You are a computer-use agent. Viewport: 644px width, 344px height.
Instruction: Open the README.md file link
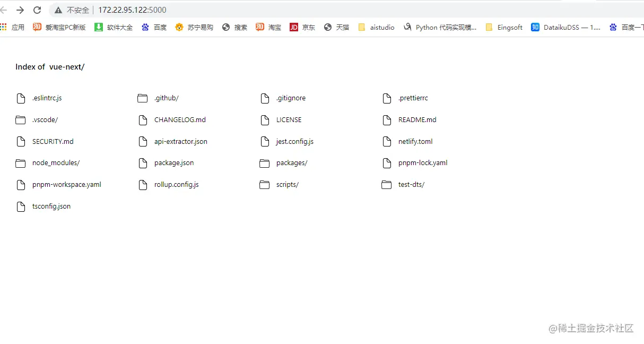417,120
